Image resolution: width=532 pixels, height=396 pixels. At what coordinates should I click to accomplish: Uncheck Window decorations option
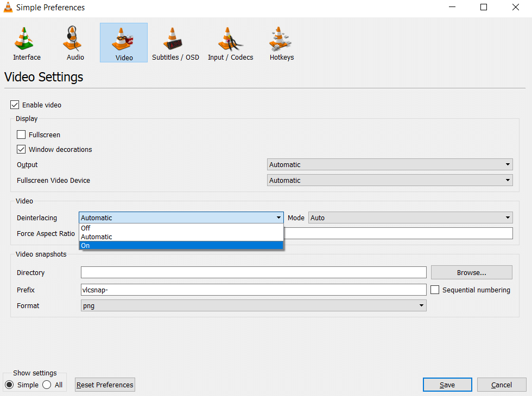pos(21,149)
